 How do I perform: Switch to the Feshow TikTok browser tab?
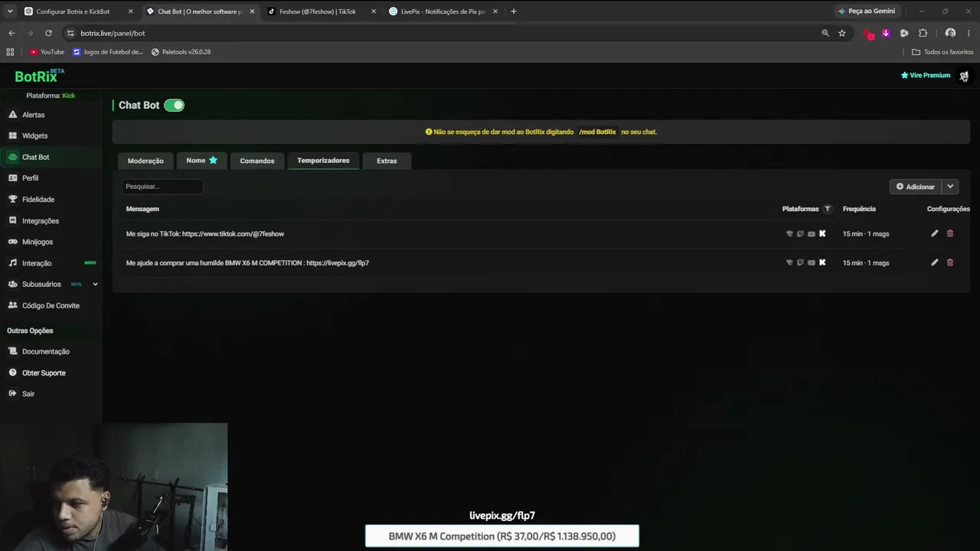(317, 11)
